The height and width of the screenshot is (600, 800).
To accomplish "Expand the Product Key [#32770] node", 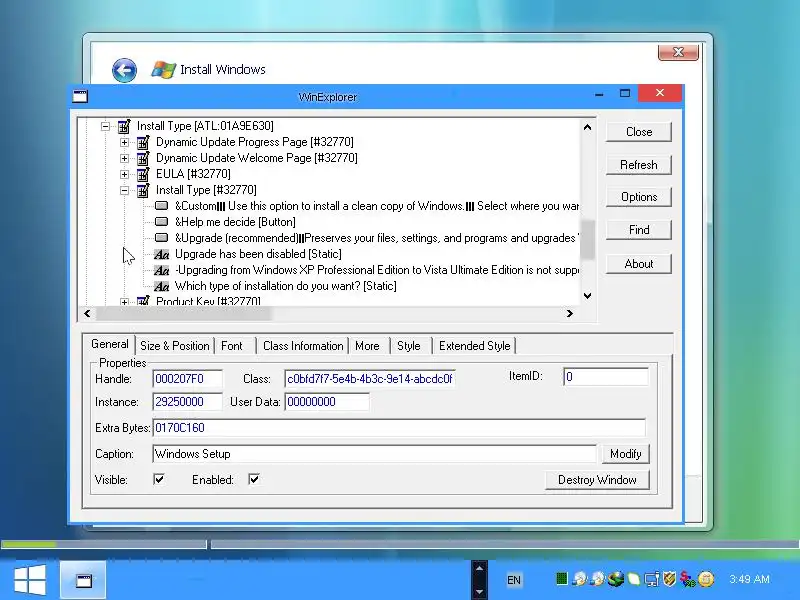I will (x=124, y=302).
